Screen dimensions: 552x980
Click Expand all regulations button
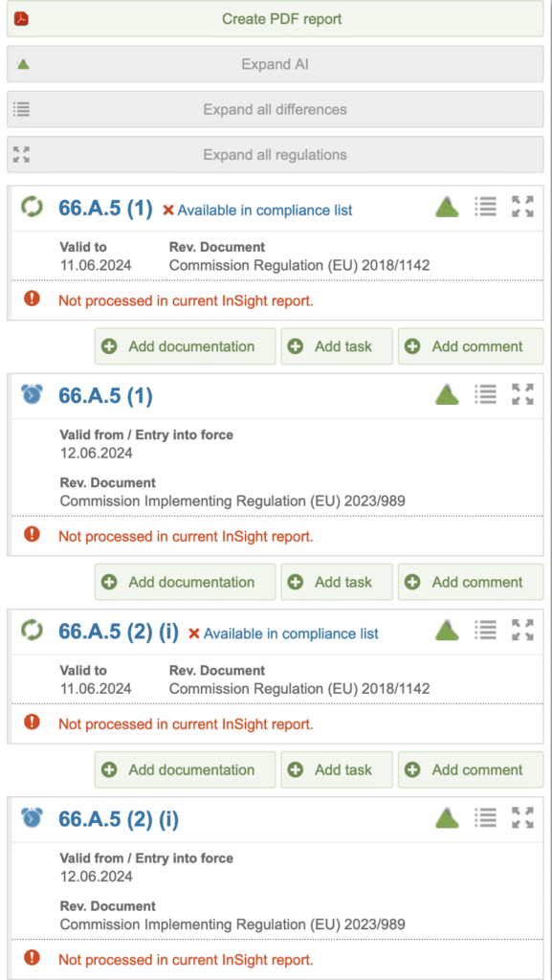[276, 154]
